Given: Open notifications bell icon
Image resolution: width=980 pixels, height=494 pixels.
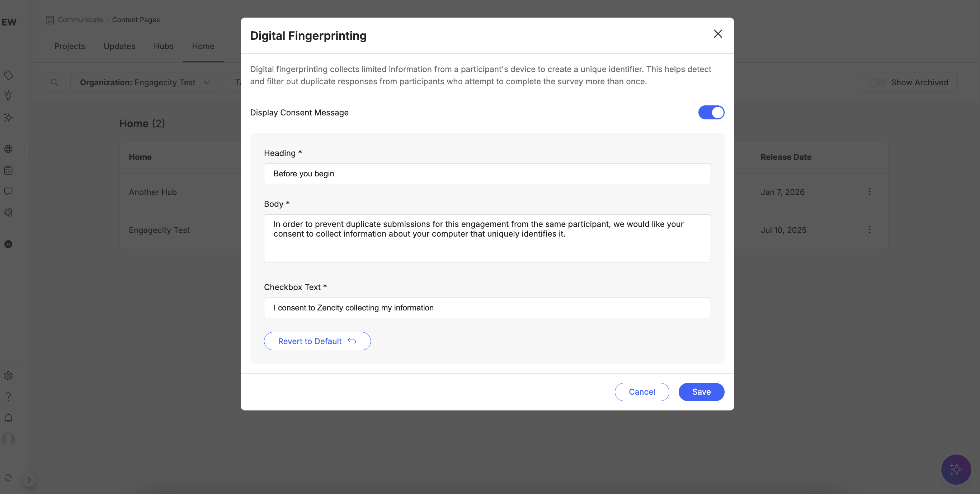Looking at the screenshot, I should (x=8, y=418).
